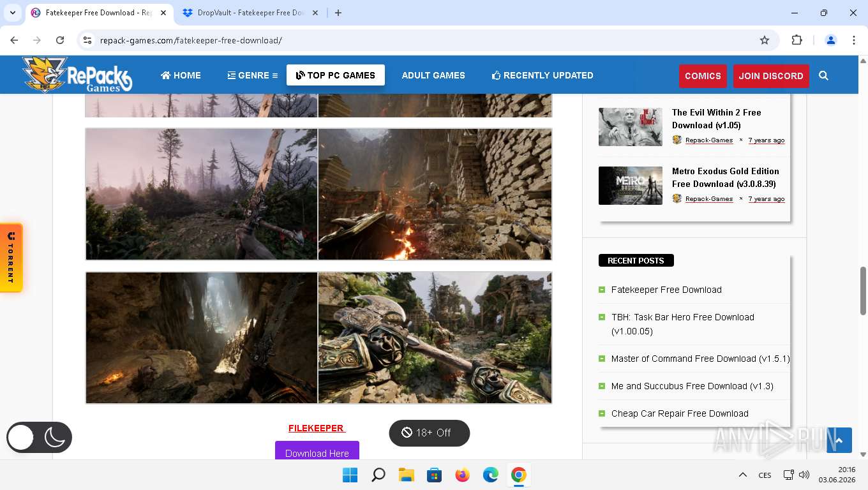
Task: Open The Evil Within 2 Free Download link
Action: point(717,119)
